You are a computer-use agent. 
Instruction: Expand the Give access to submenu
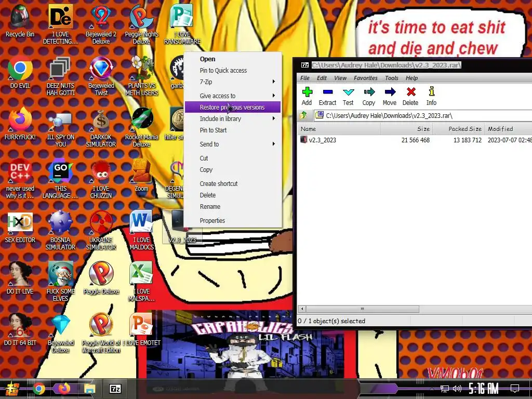[233, 96]
